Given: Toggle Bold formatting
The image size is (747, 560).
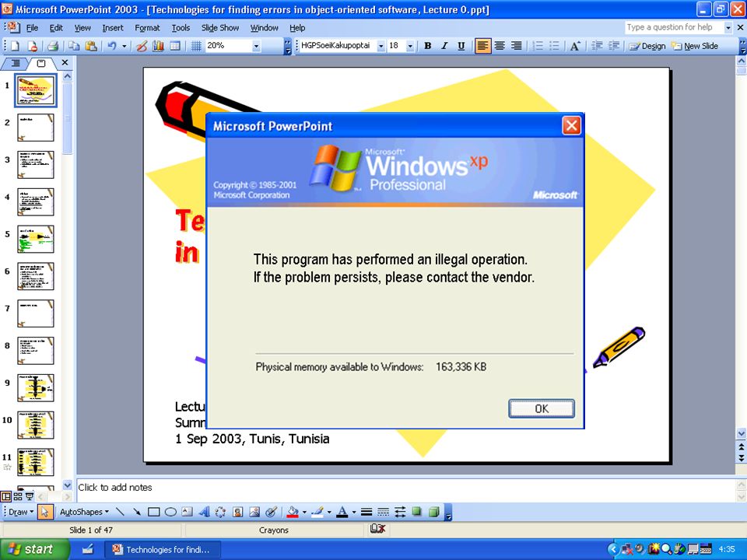Looking at the screenshot, I should [x=428, y=46].
